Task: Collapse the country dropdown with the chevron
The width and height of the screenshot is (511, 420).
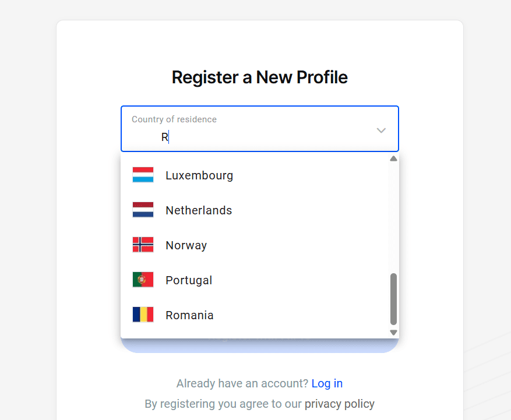Action: point(381,130)
